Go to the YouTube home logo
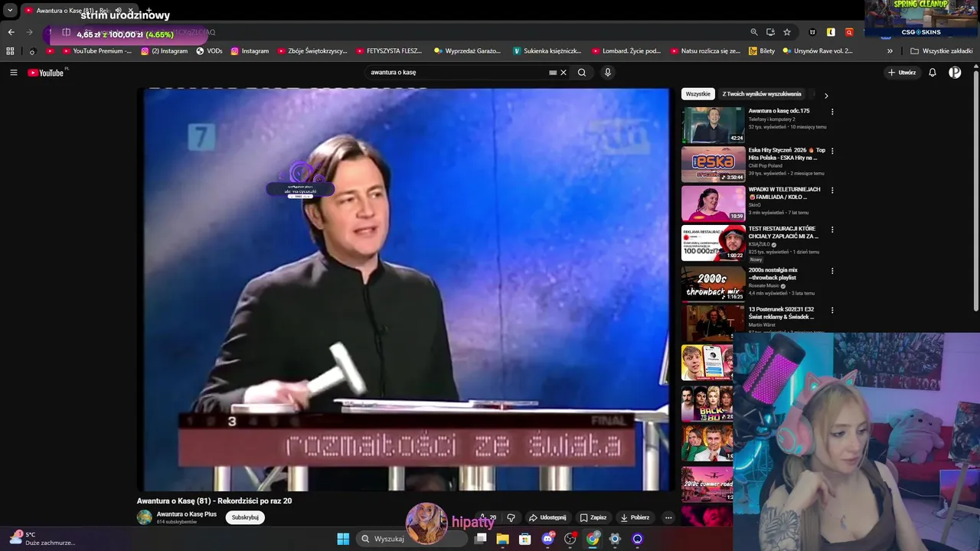The height and width of the screenshot is (551, 980). [x=46, y=73]
